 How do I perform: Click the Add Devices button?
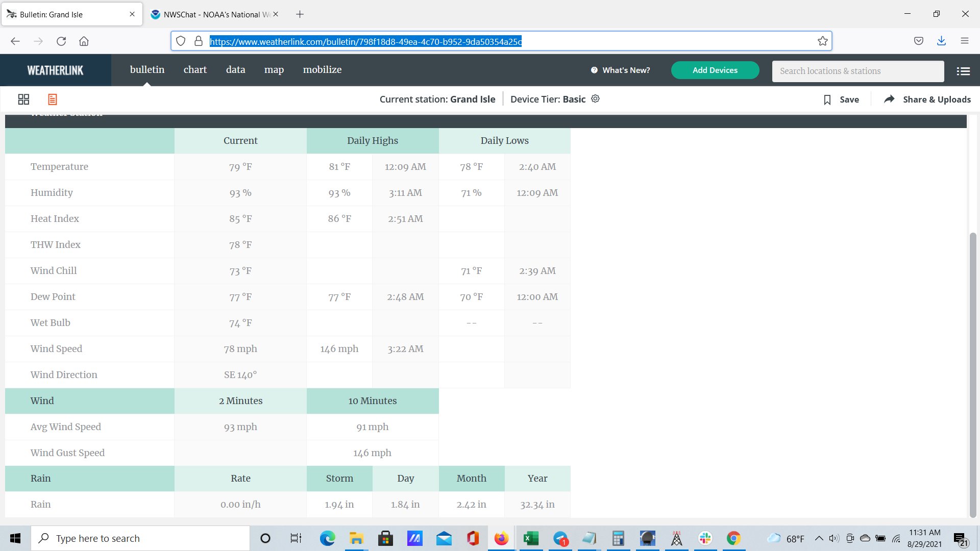pos(715,70)
